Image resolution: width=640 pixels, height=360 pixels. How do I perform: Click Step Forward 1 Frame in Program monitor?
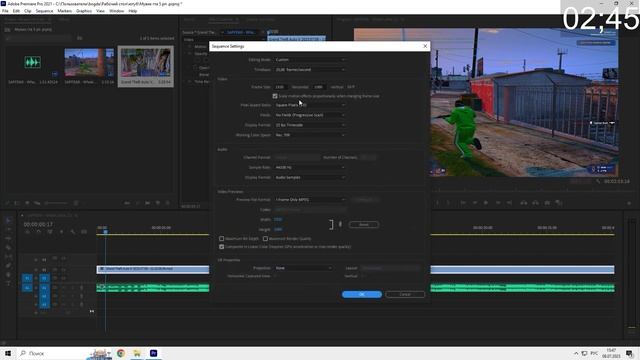click(498, 203)
